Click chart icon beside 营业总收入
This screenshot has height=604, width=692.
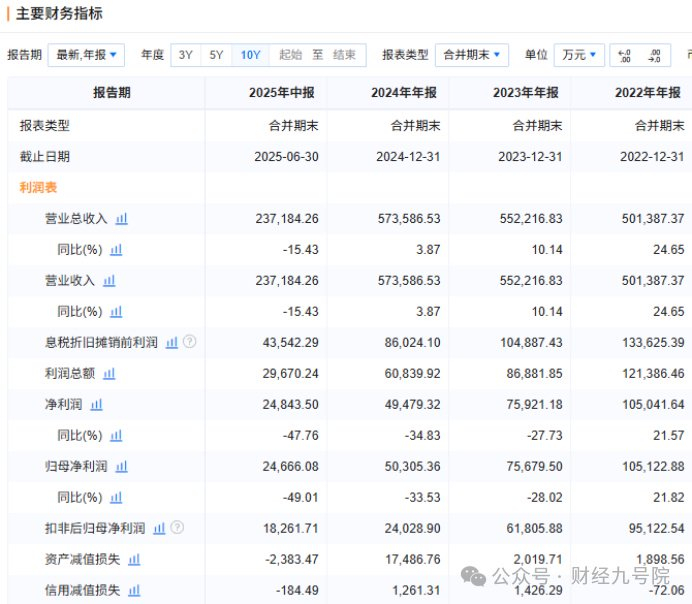(122, 218)
